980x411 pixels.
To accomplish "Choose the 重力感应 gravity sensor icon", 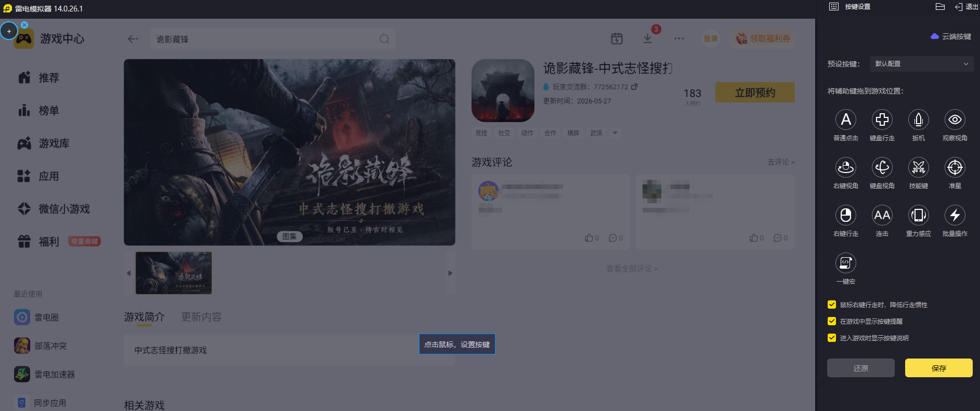I will pos(919,215).
